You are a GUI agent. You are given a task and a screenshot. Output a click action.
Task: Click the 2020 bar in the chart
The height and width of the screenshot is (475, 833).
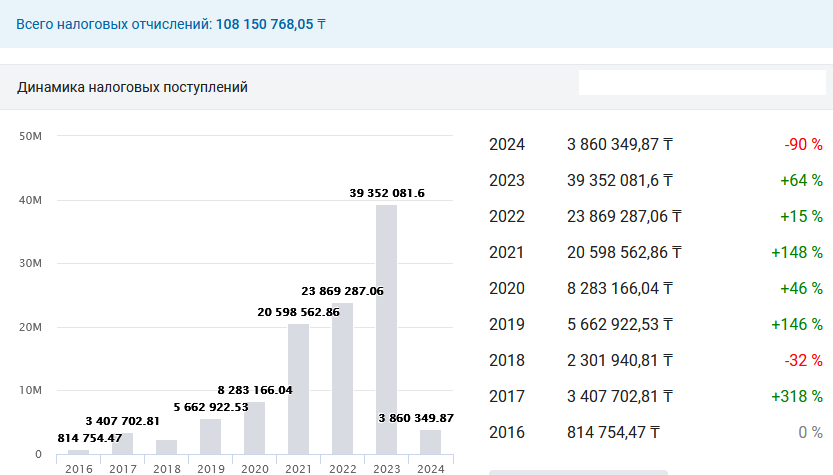254,428
